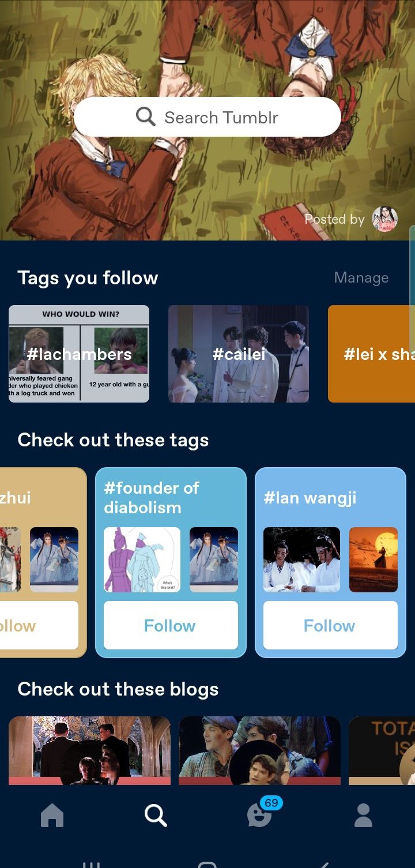
Task: Follow the partially visible zhui tag
Action: pyautogui.click(x=39, y=625)
